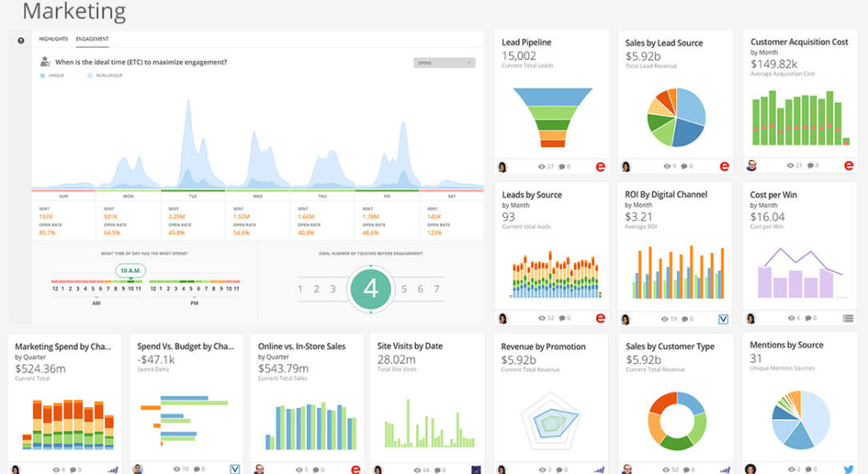The height and width of the screenshot is (474, 868).
Task: Click the views eye icon on Lead Pipeline
Action: click(542, 166)
